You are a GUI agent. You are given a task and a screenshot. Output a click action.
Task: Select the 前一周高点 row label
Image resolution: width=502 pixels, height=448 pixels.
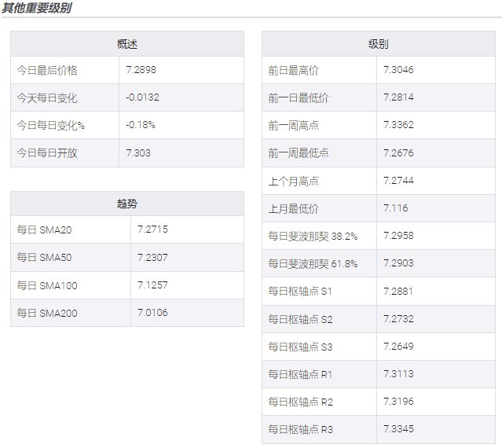293,126
